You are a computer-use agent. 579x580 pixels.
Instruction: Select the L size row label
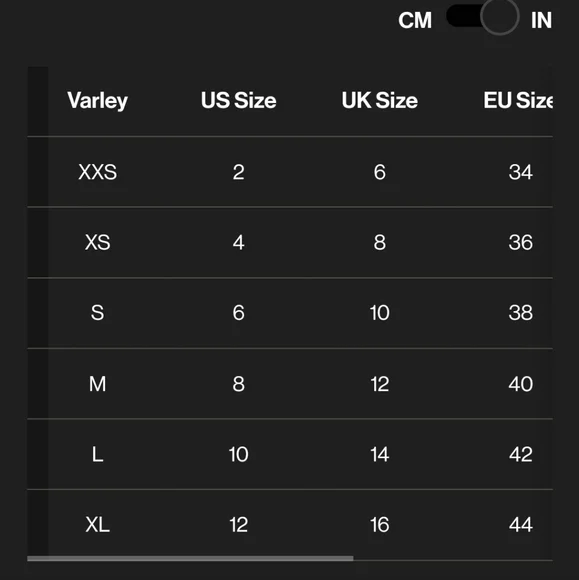pyautogui.click(x=98, y=454)
